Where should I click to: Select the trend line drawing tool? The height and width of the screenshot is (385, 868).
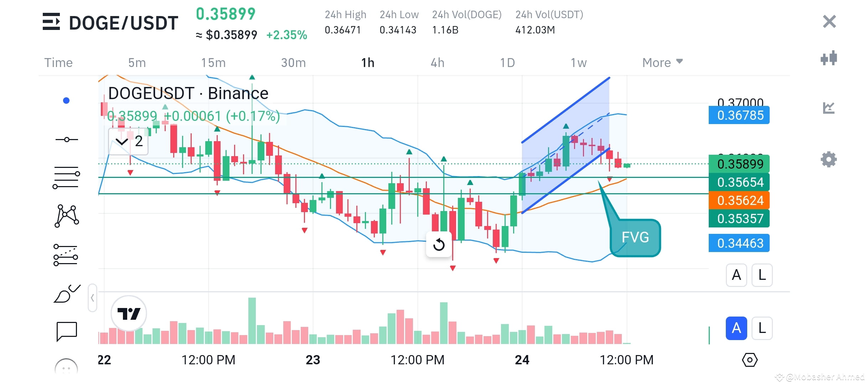[66, 139]
